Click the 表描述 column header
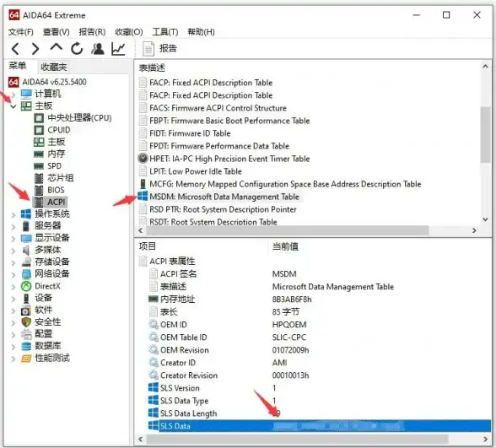The height and width of the screenshot is (448, 496). [x=152, y=67]
